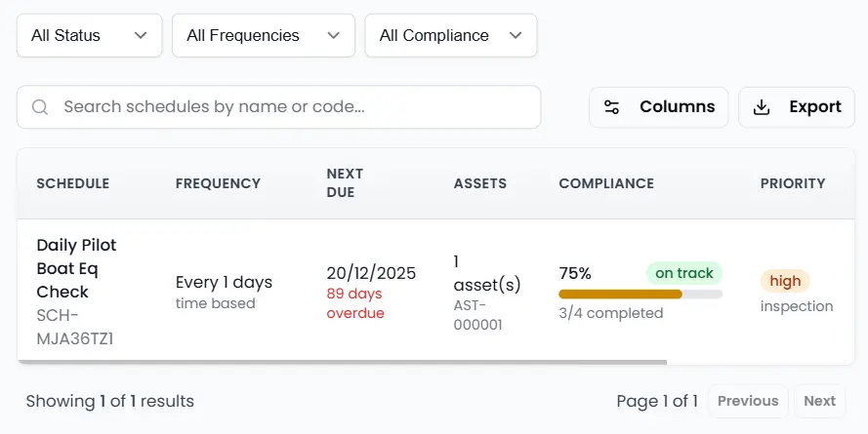This screenshot has width=868, height=434.
Task: Click the Export download icon
Action: pos(762,107)
